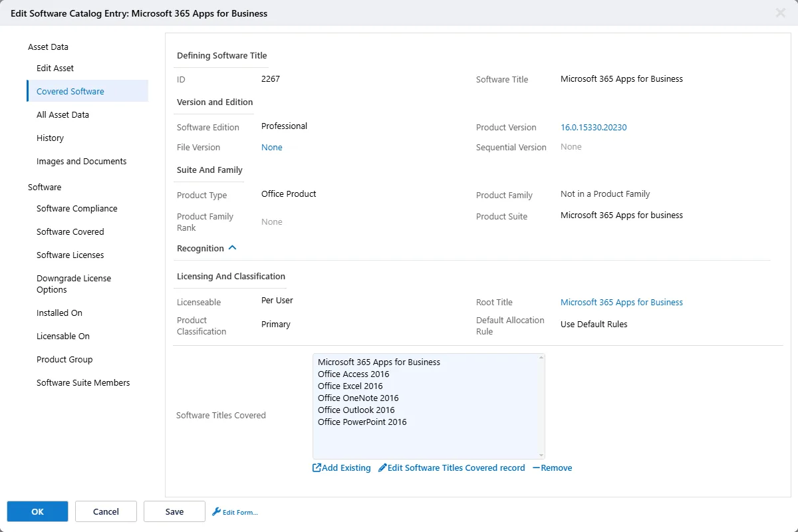Click the Edit Form wrench icon
The height and width of the screenshot is (532, 798).
[216, 512]
